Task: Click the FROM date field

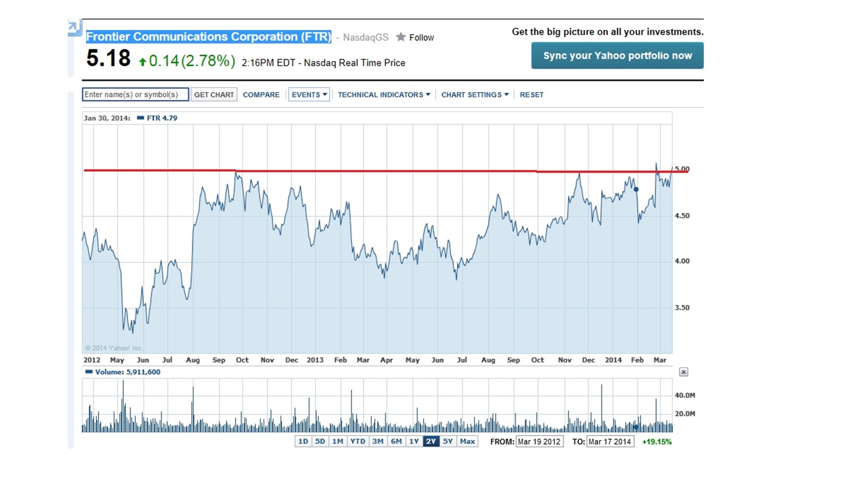Action: click(x=539, y=442)
